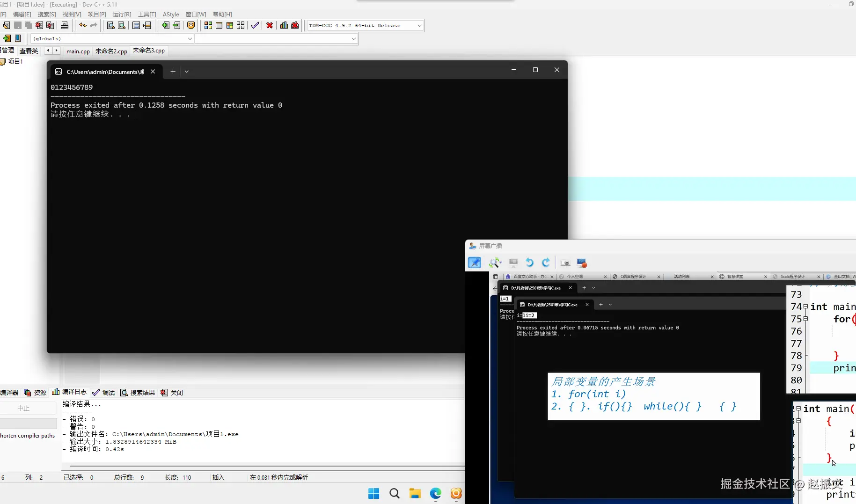Open the empty function list dropdown

click(x=353, y=38)
